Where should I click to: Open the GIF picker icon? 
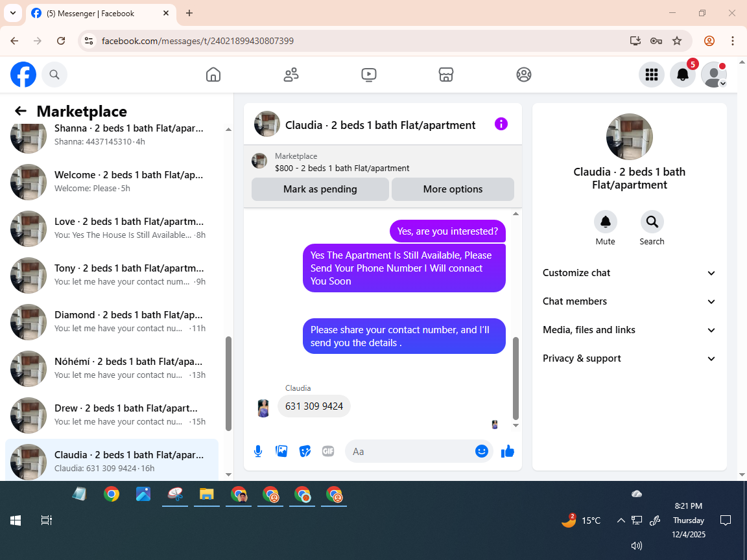pos(328,451)
